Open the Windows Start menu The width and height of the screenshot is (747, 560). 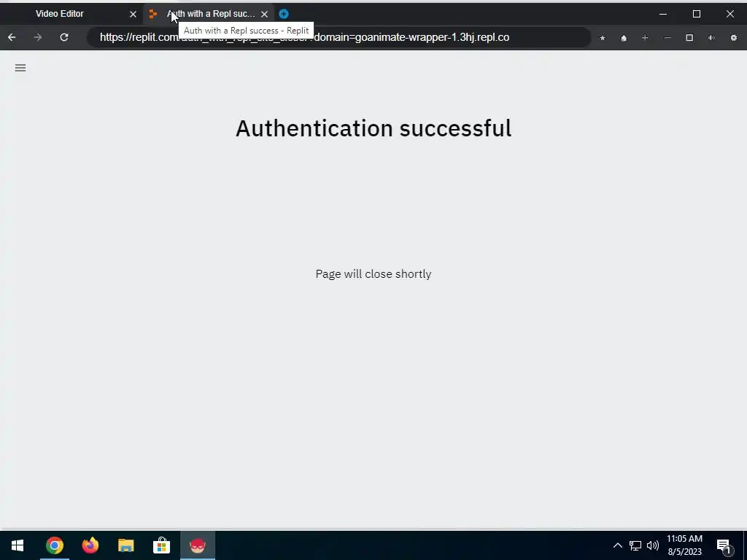tap(18, 545)
